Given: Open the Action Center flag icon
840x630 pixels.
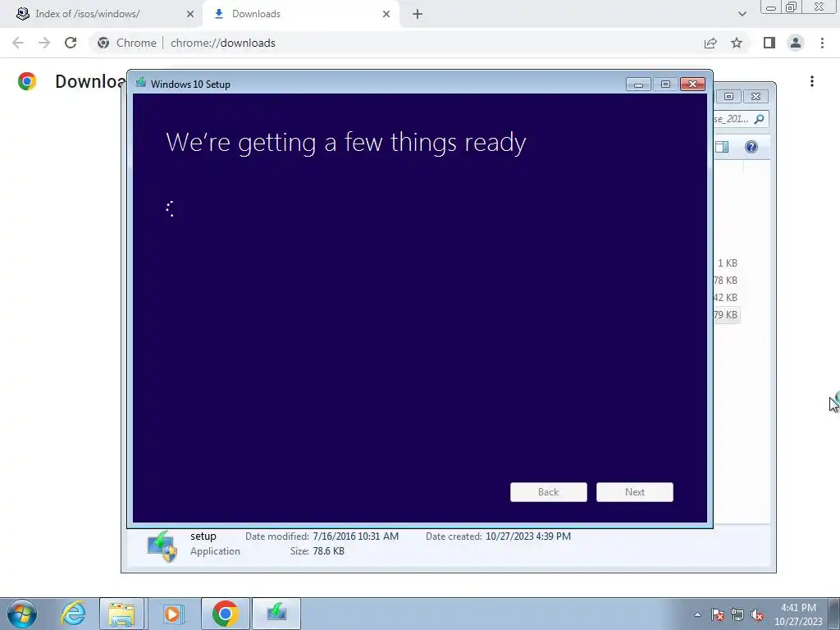Looking at the screenshot, I should pyautogui.click(x=718, y=614).
